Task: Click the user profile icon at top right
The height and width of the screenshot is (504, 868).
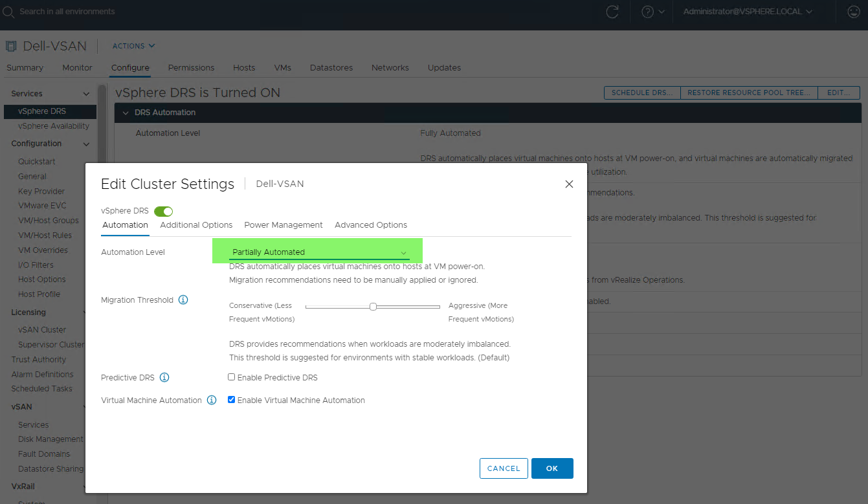Action: pos(853,11)
